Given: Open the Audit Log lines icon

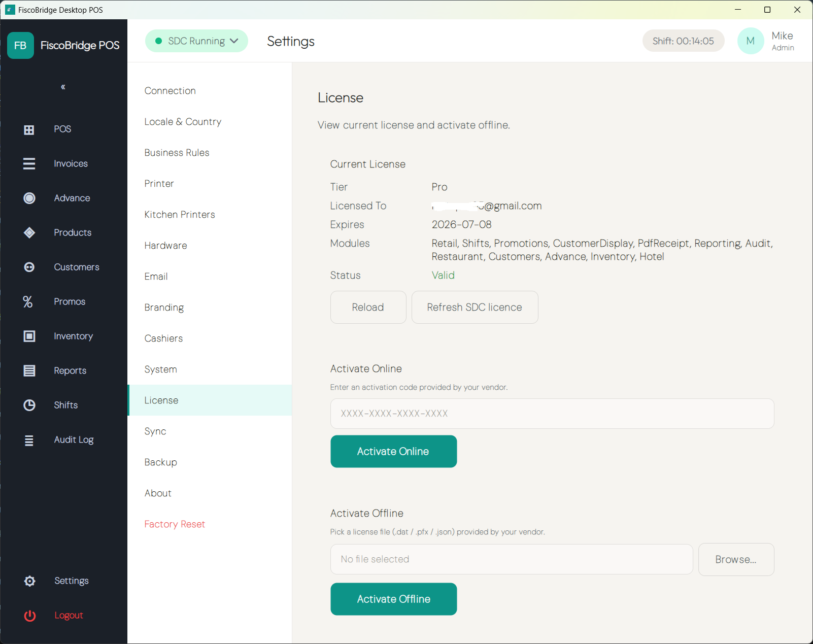Looking at the screenshot, I should [29, 440].
